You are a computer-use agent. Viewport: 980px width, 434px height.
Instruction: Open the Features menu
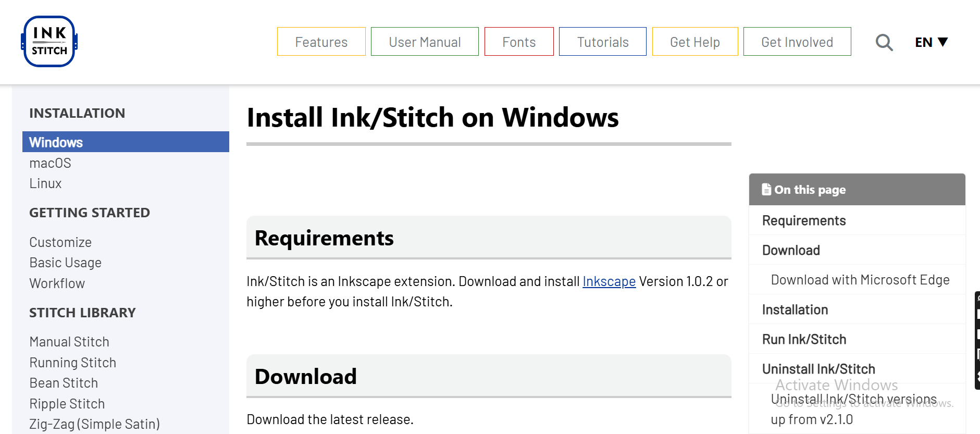click(321, 42)
